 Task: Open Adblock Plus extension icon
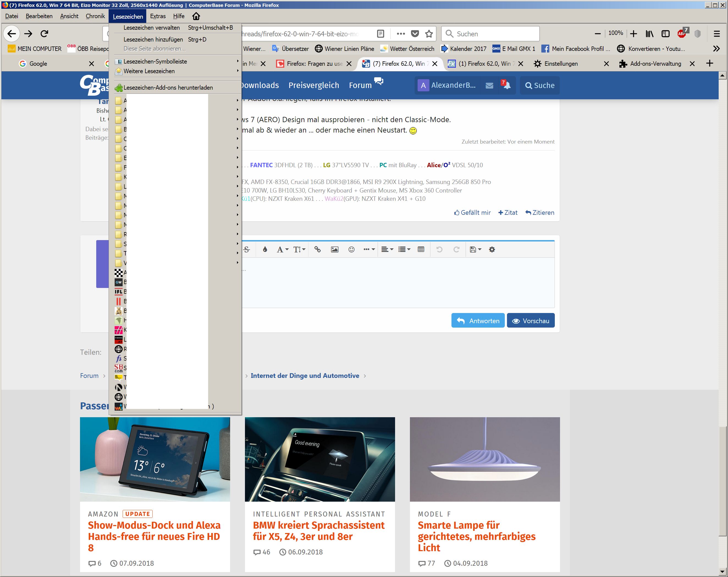[682, 34]
